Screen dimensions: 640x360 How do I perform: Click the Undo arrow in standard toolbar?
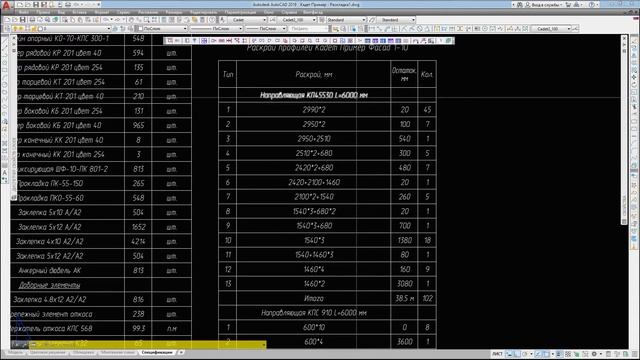pos(106,20)
